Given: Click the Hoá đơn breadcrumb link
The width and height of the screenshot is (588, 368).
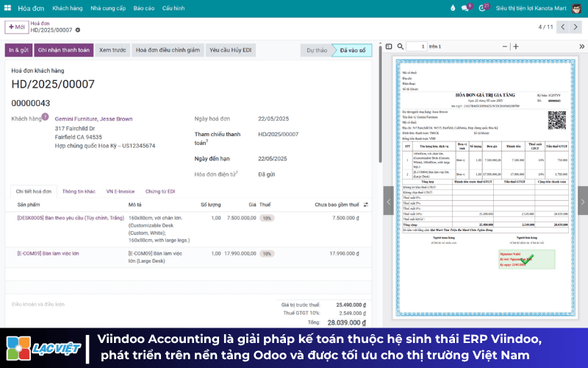Looking at the screenshot, I should 40,24.
